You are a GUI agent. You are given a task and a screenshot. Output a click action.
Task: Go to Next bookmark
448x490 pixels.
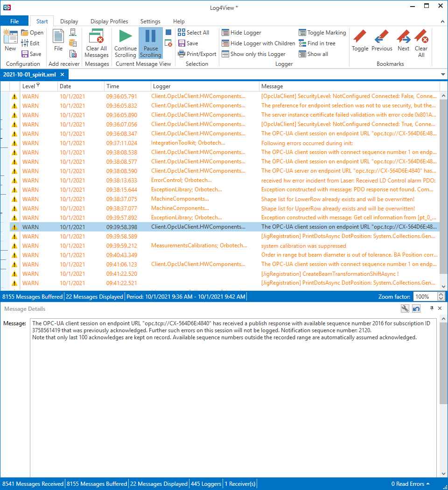click(x=403, y=40)
